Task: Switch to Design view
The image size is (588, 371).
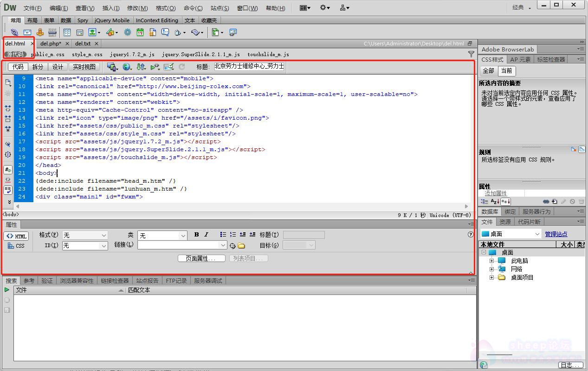Action: click(58, 67)
